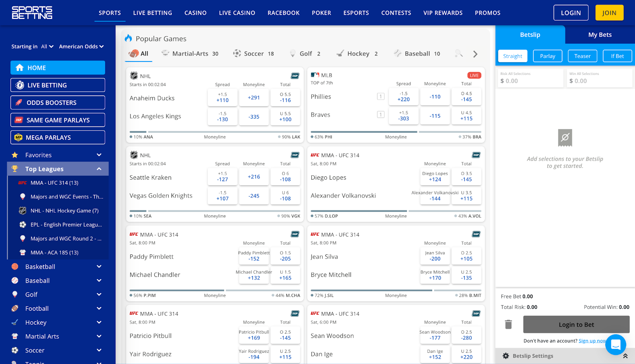
Task: Click the Sports Betting logo
Action: (x=32, y=13)
